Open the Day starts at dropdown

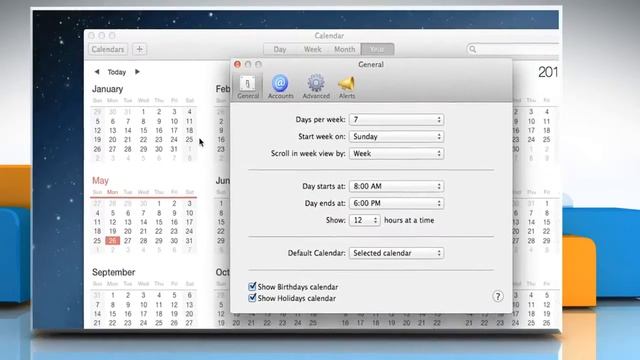pos(396,186)
